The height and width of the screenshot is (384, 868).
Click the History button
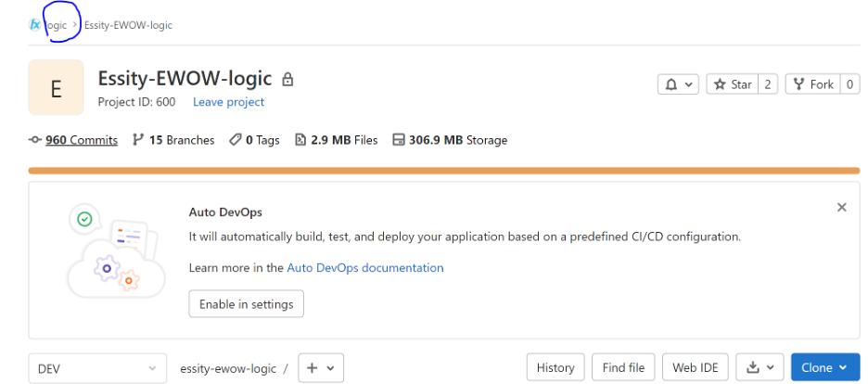[x=555, y=368]
